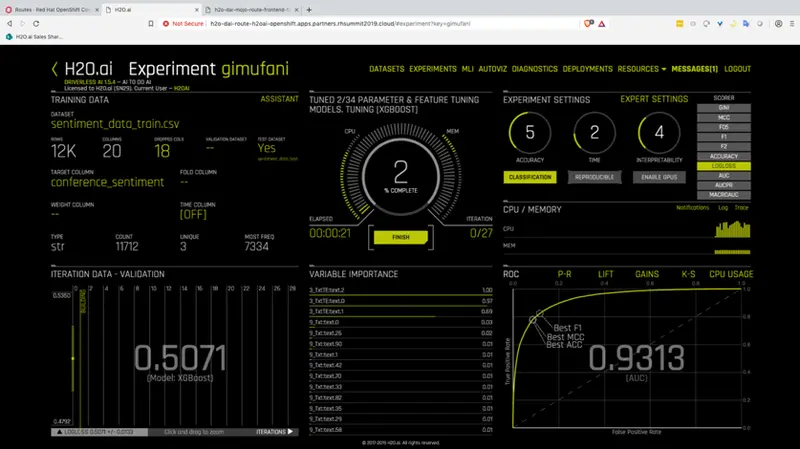Open the Notifications link
This screenshot has width=800, height=449.
[x=692, y=208]
